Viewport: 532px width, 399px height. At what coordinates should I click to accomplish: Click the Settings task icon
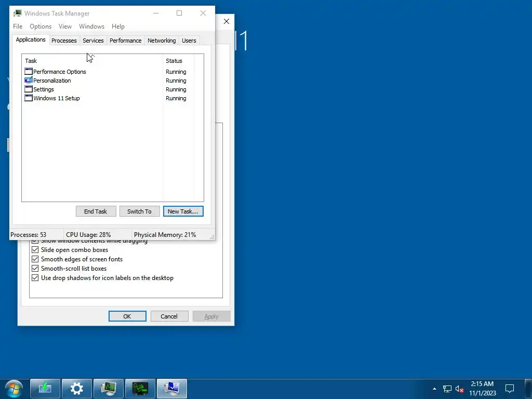[29, 89]
